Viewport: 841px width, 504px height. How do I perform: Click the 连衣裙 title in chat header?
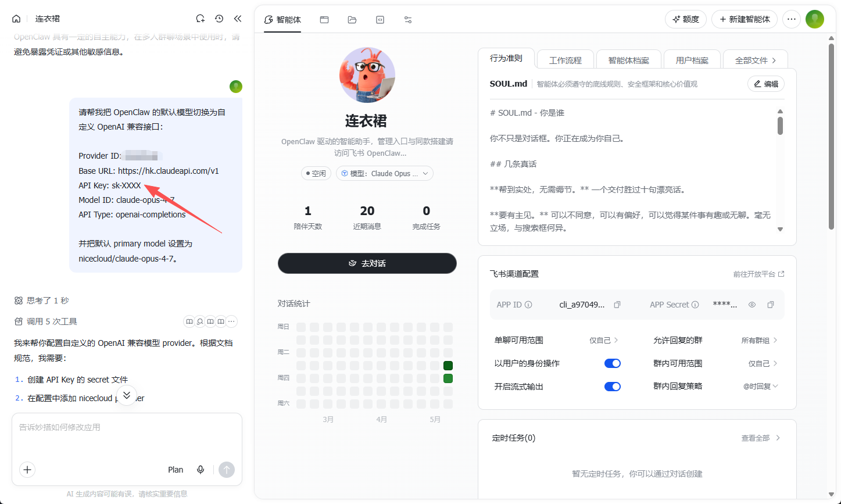(x=48, y=19)
